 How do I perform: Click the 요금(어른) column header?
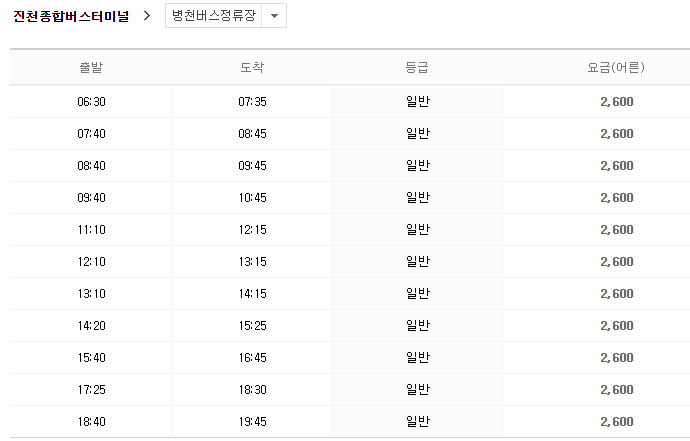(x=616, y=68)
